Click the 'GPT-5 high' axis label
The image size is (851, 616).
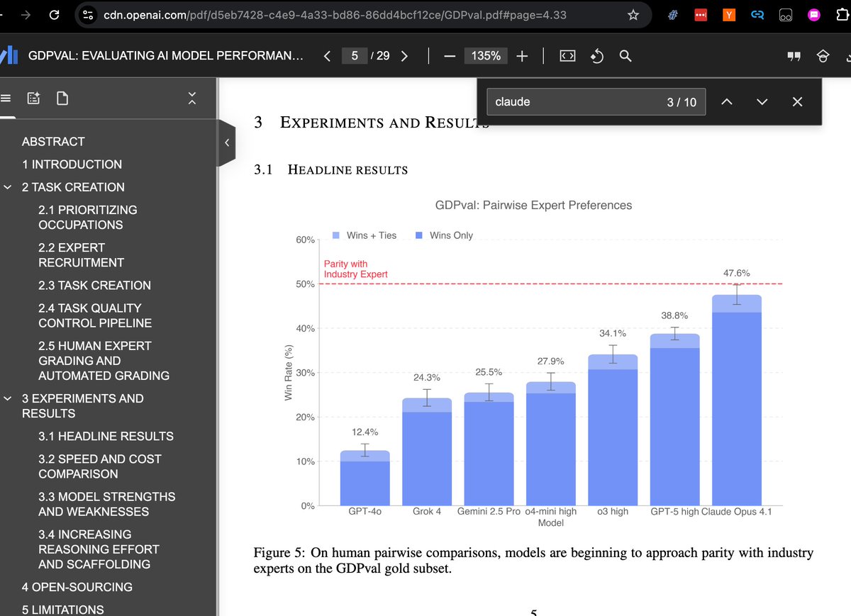point(674,511)
